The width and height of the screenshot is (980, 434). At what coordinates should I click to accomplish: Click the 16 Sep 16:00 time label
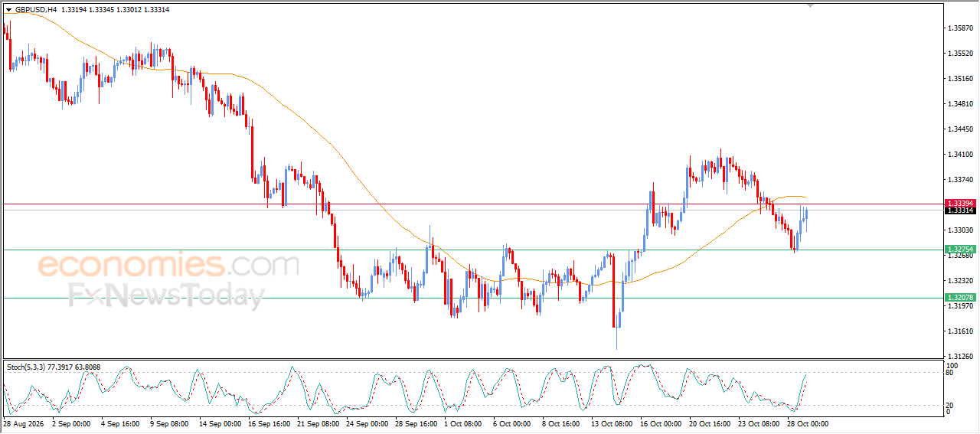268,424
